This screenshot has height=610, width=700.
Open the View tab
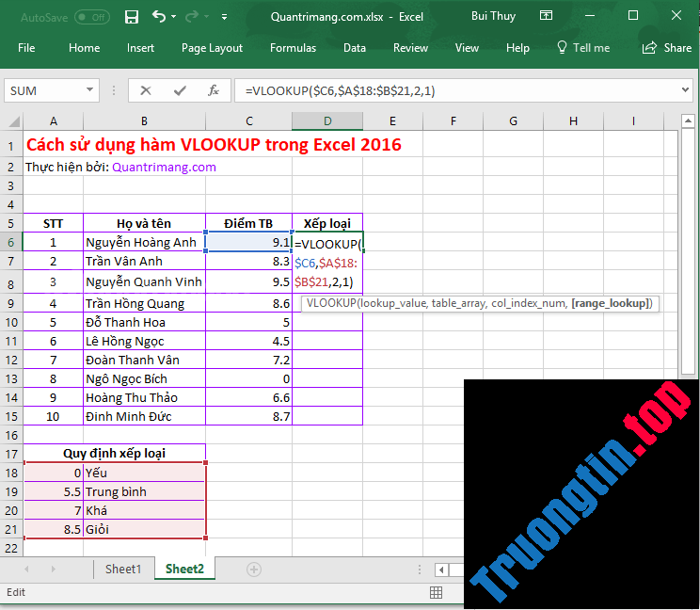point(467,48)
